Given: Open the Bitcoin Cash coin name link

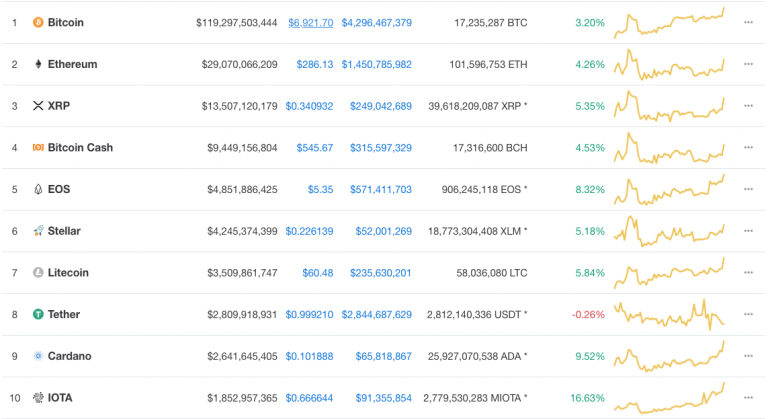Looking at the screenshot, I should (x=80, y=148).
